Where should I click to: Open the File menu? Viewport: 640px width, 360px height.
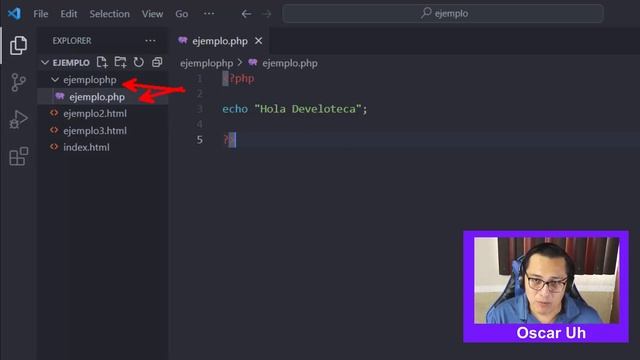41,14
